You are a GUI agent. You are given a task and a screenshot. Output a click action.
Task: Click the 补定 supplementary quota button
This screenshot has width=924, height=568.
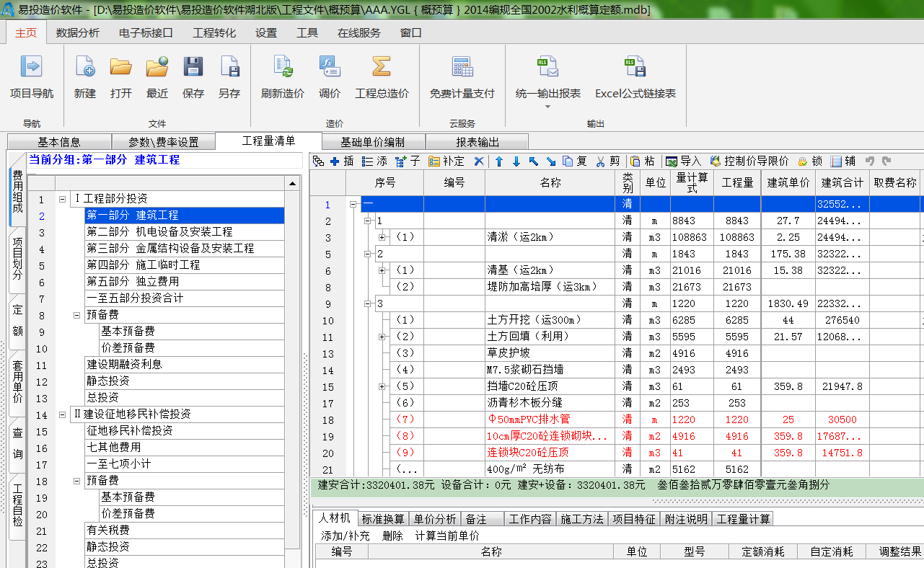(446, 161)
